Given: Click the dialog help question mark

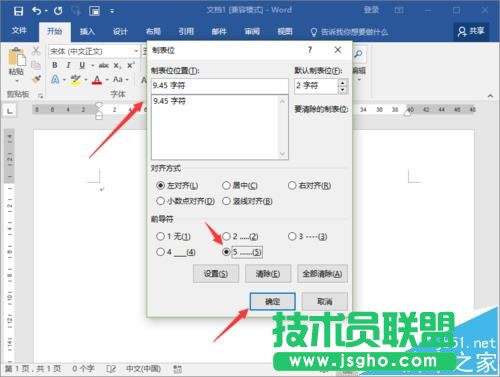Looking at the screenshot, I should click(310, 50).
